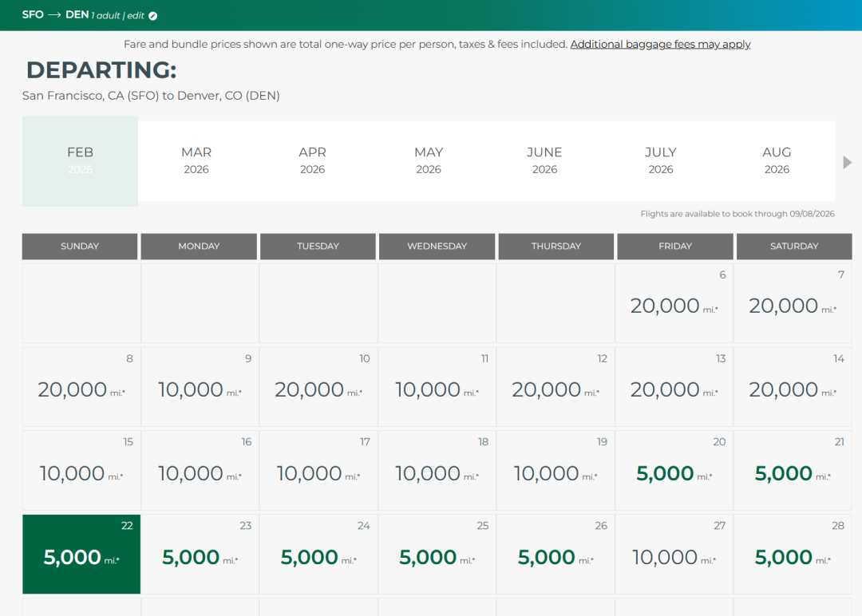This screenshot has height=616, width=862.
Task: Switch to the MAR 2026 tab
Action: pyautogui.click(x=196, y=160)
